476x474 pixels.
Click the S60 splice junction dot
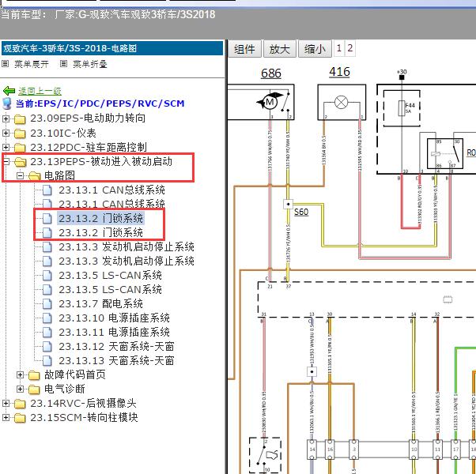tap(288, 204)
